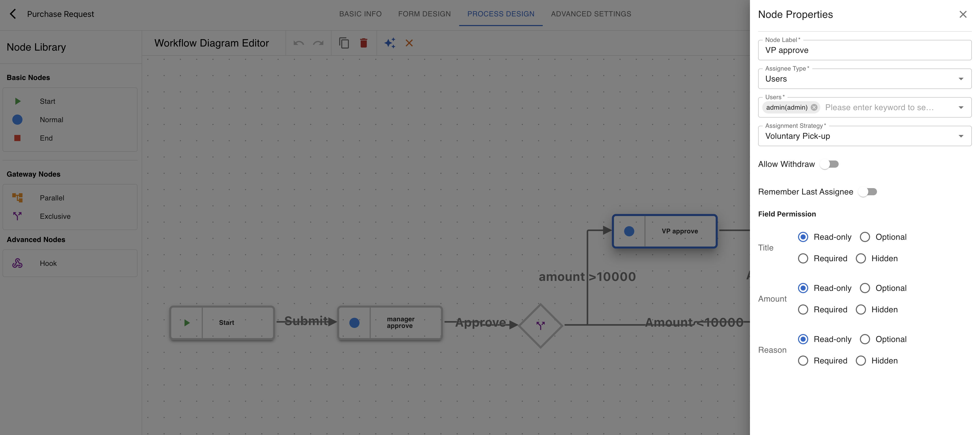The image size is (980, 435).
Task: Open the Assignment Strategy dropdown
Action: (864, 136)
